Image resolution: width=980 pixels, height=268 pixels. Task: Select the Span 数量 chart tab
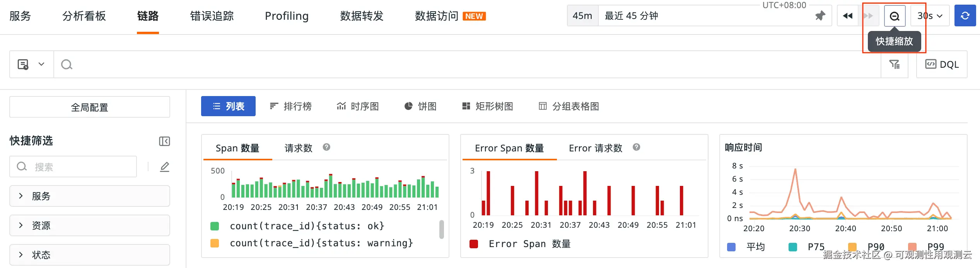(x=237, y=148)
